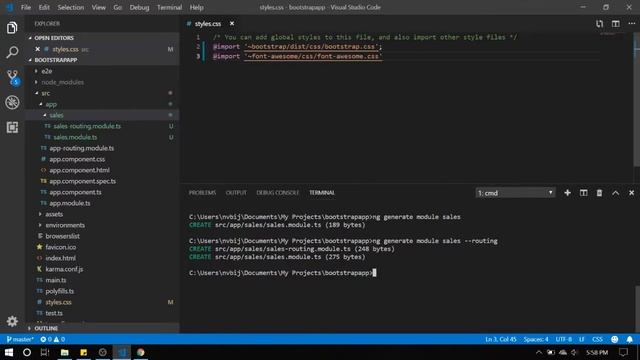Change file encoding UTF-8
Screen dimensions: 640x360
pos(563,339)
